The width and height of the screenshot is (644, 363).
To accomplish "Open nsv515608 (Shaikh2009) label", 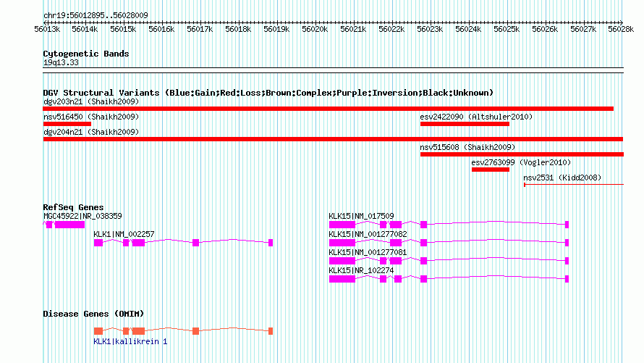I will [x=467, y=147].
